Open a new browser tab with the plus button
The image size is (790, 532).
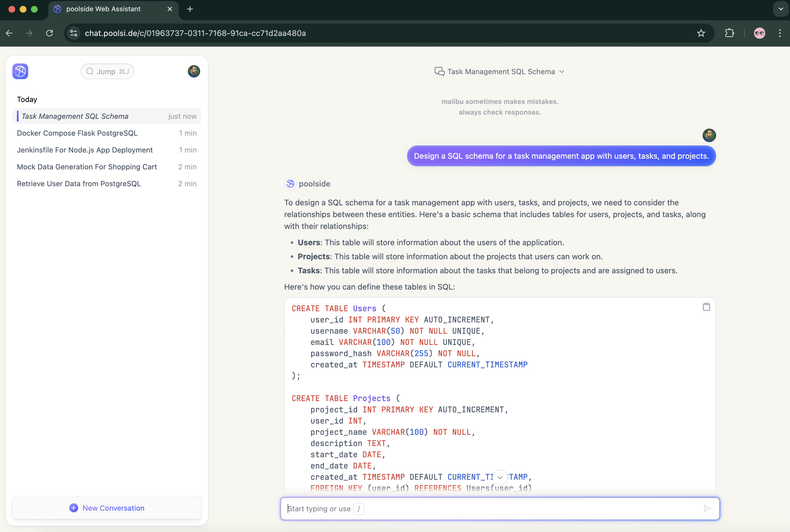[190, 9]
